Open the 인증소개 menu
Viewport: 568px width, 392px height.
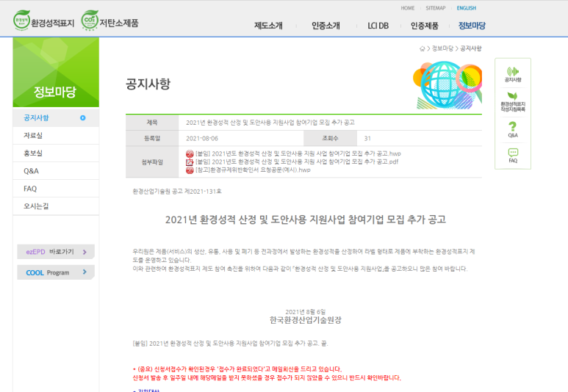(326, 26)
